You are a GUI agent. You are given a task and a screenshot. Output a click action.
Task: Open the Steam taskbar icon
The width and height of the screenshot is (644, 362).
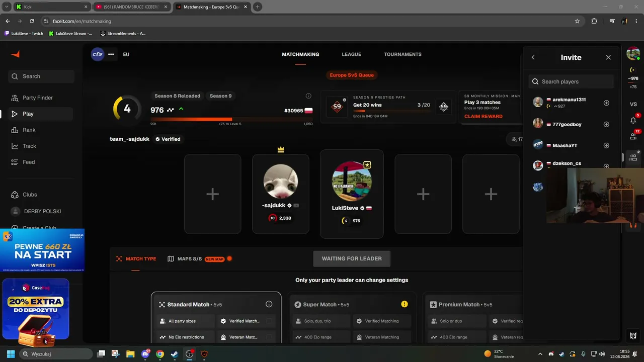(x=174, y=354)
